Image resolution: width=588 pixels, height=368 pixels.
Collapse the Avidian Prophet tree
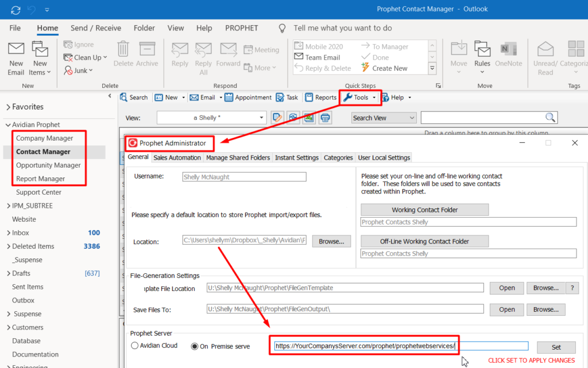(x=8, y=125)
